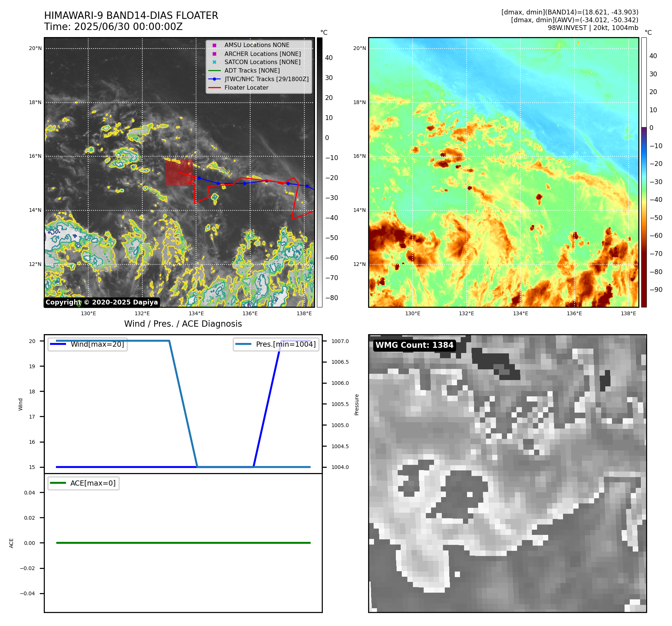Click the '−0.02' ACE axis tick
Screen dimensions: 672x626
28,568
